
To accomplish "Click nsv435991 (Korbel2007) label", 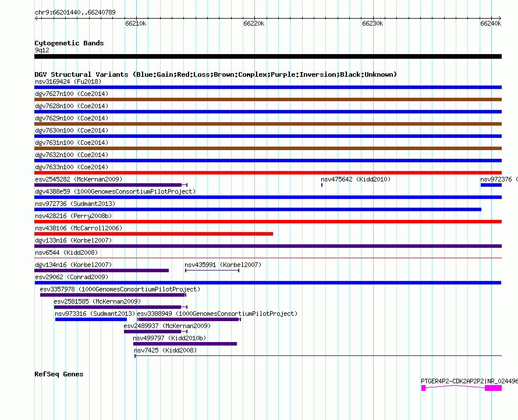I will (223, 265).
